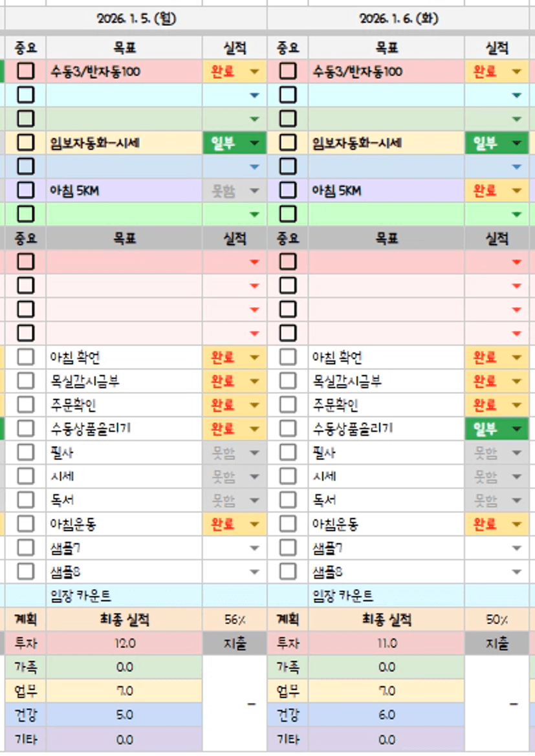Screen dimensions: 535x756
Task: Click the 임장 카운트 cell under Jan 5
Action: [x=124, y=596]
